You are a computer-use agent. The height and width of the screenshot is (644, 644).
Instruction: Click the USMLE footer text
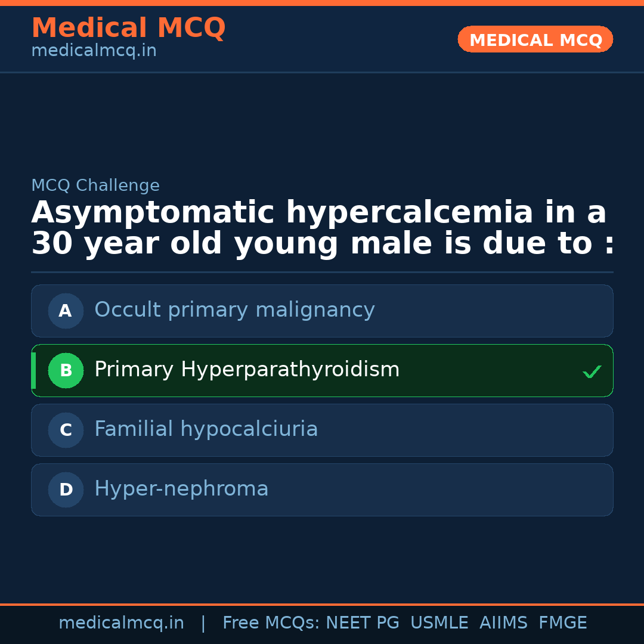(439, 623)
